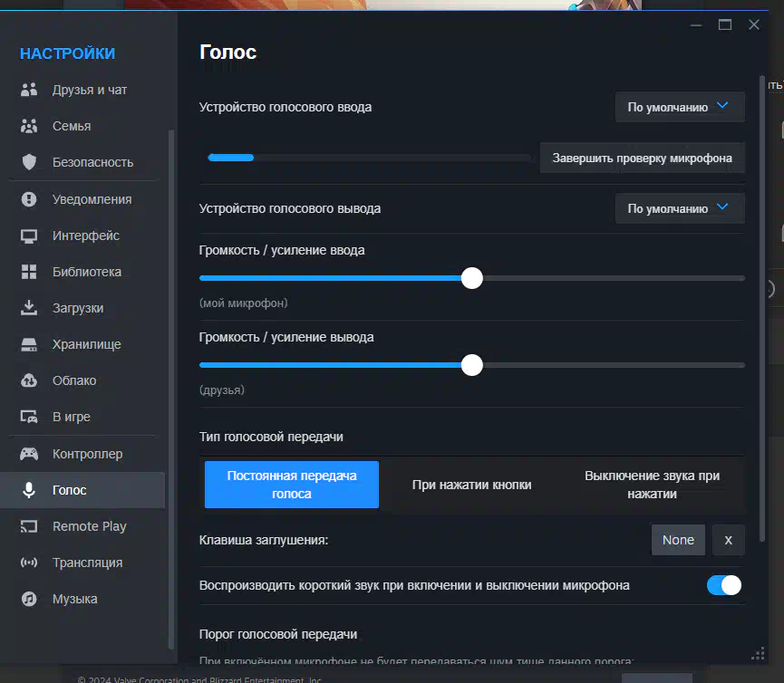The width and height of the screenshot is (784, 683).
Task: Select 'При нажатии кнопки' push-to-talk mode
Action: click(x=471, y=485)
